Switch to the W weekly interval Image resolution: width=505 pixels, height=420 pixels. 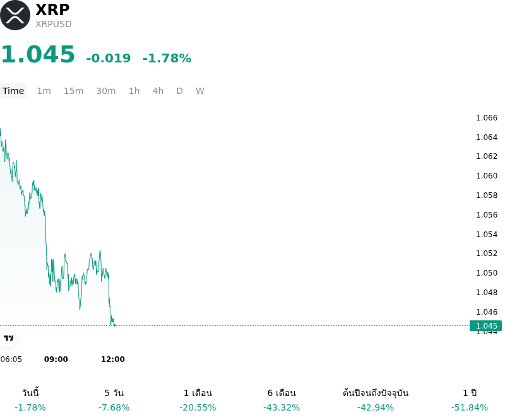(x=200, y=91)
